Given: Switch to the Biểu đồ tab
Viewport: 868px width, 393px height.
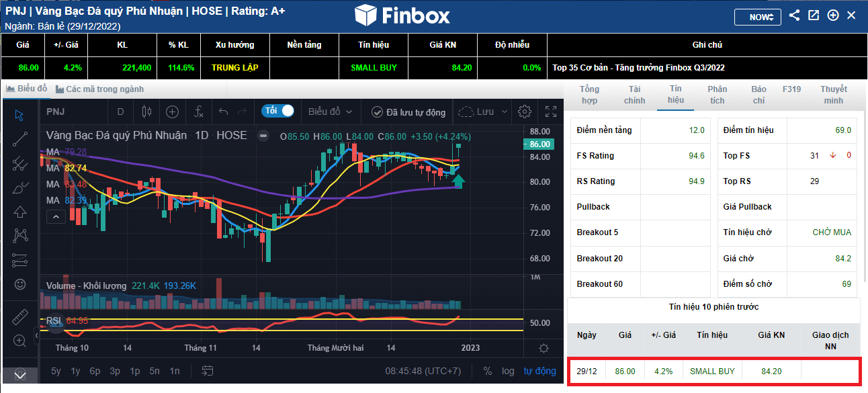Looking at the screenshot, I should pyautogui.click(x=26, y=88).
